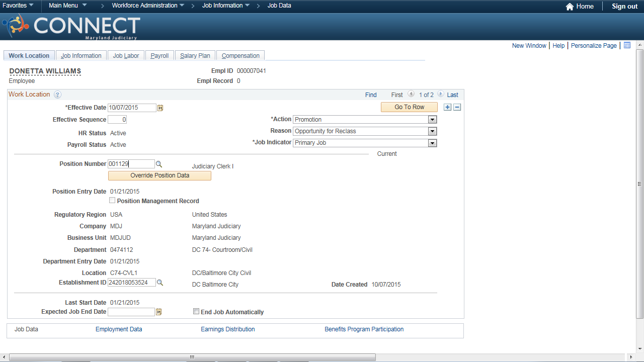Click Location value C74-CVL1
The image size is (644, 362).
coord(124,273)
